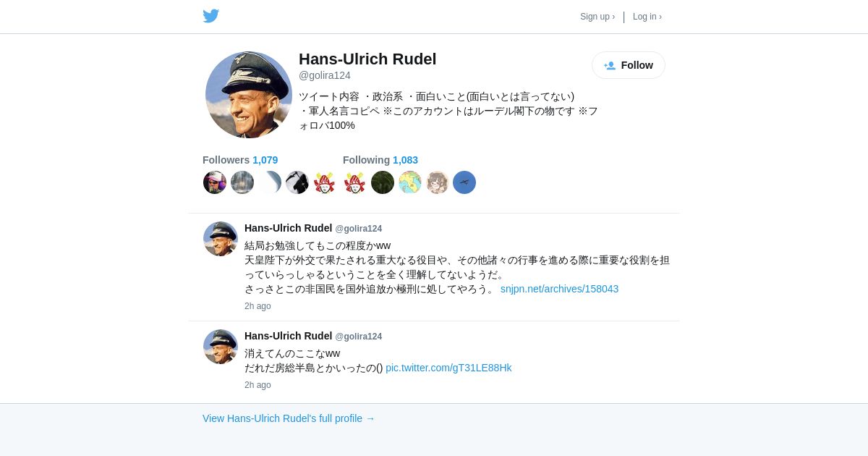This screenshot has height=456, width=868.
Task: Open the Log in link
Action: [x=647, y=17]
